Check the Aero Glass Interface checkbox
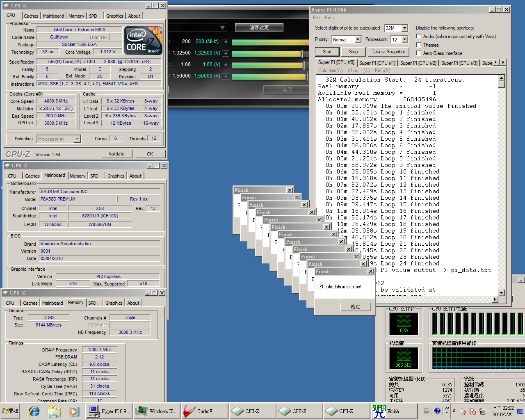This screenshot has width=525, height=420. pyautogui.click(x=418, y=53)
